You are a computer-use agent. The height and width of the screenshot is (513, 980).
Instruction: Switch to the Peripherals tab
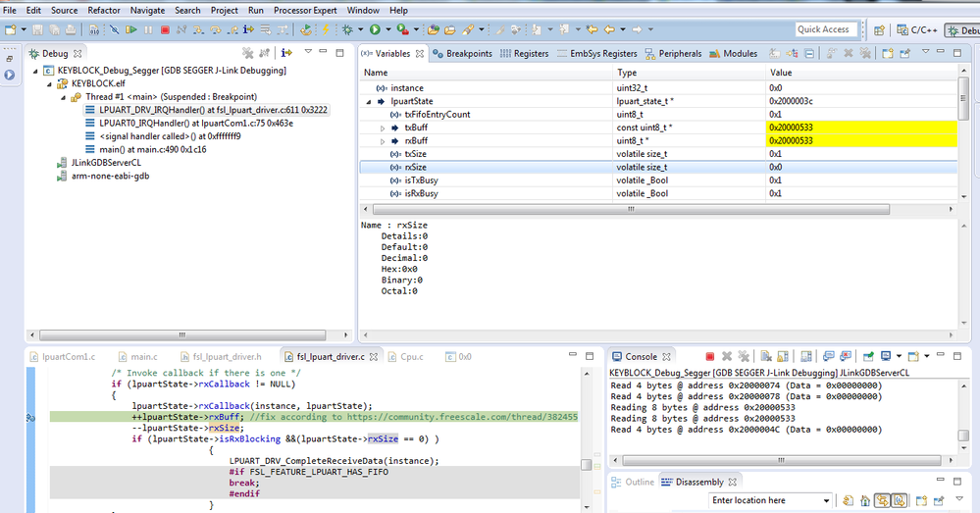673,54
